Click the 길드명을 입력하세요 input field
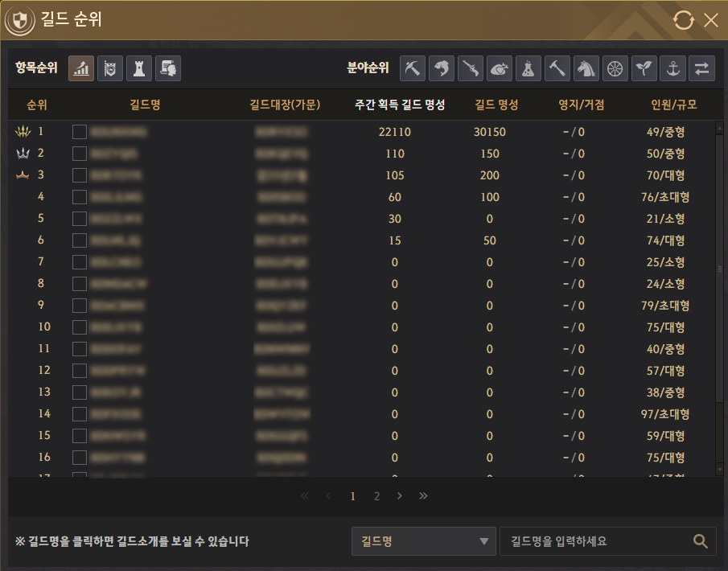Image resolution: width=728 pixels, height=571 pixels. pos(597,541)
